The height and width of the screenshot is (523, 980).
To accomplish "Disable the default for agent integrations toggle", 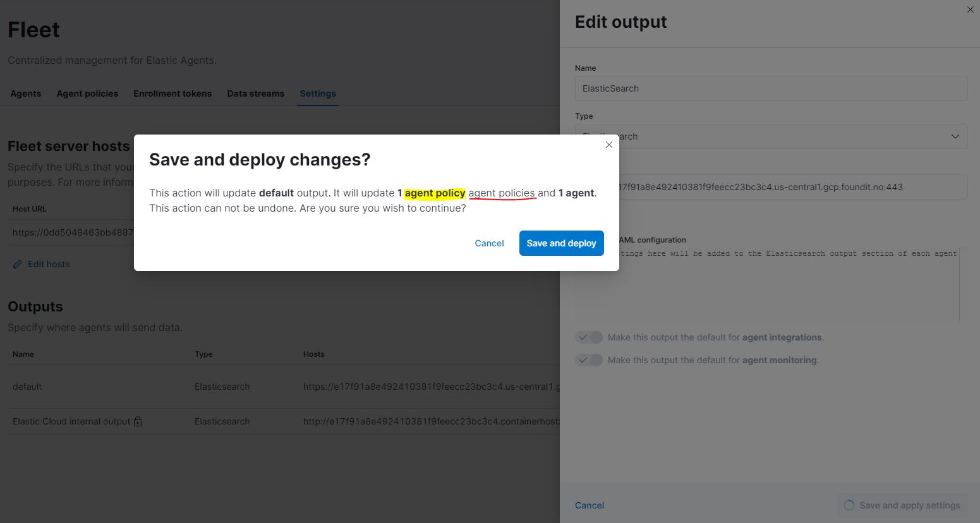I will [x=589, y=337].
